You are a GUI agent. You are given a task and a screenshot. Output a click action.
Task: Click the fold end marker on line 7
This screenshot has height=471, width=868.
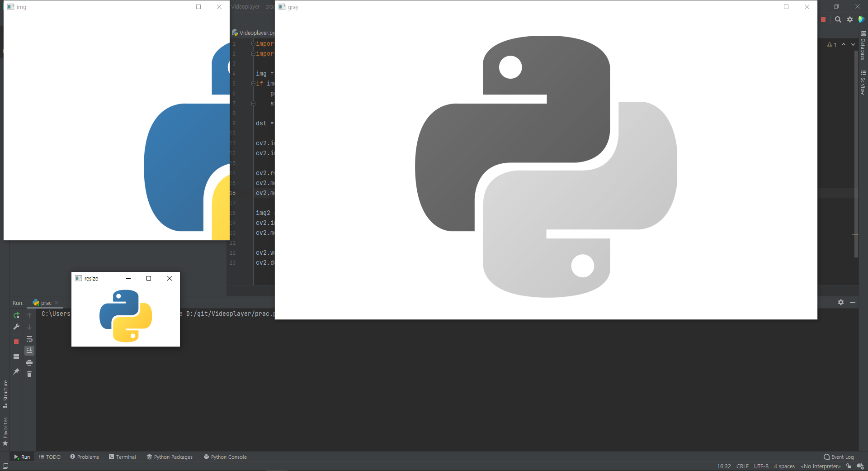pyautogui.click(x=253, y=103)
